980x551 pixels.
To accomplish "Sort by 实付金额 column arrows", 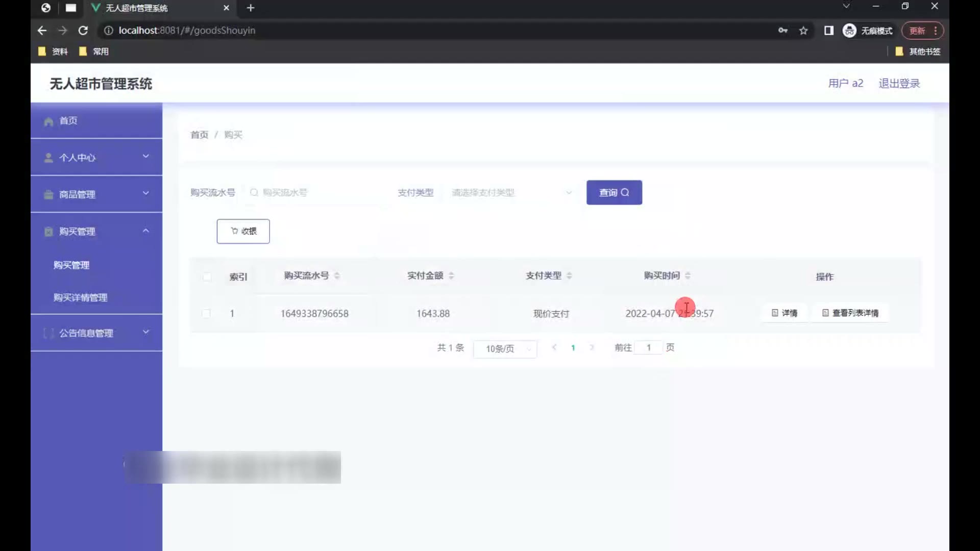I will [x=451, y=275].
